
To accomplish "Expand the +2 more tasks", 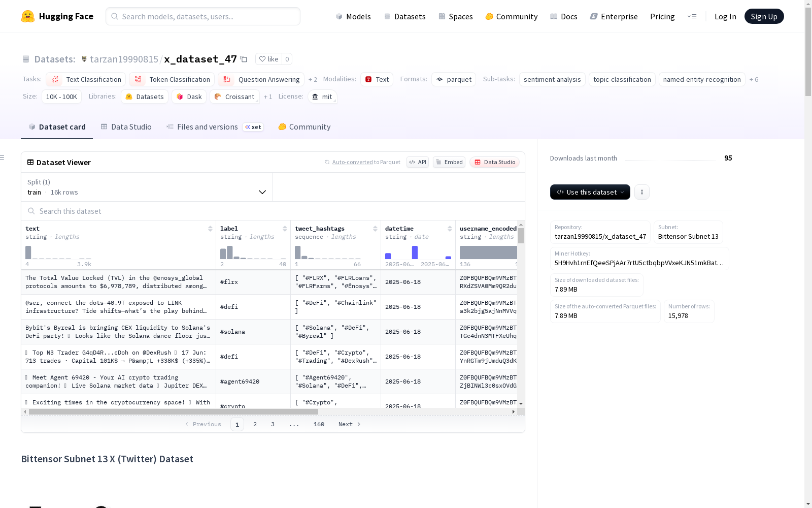I will 313,80.
